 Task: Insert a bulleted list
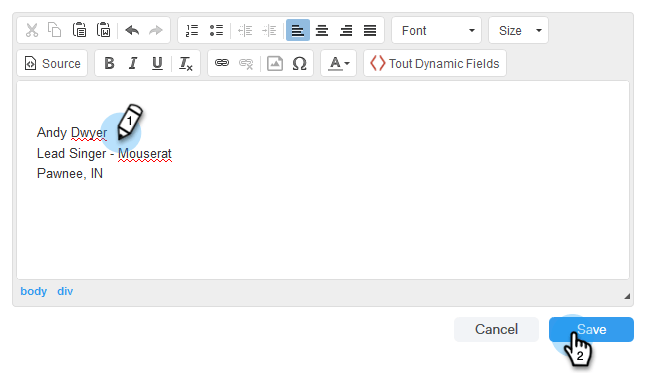[216, 30]
